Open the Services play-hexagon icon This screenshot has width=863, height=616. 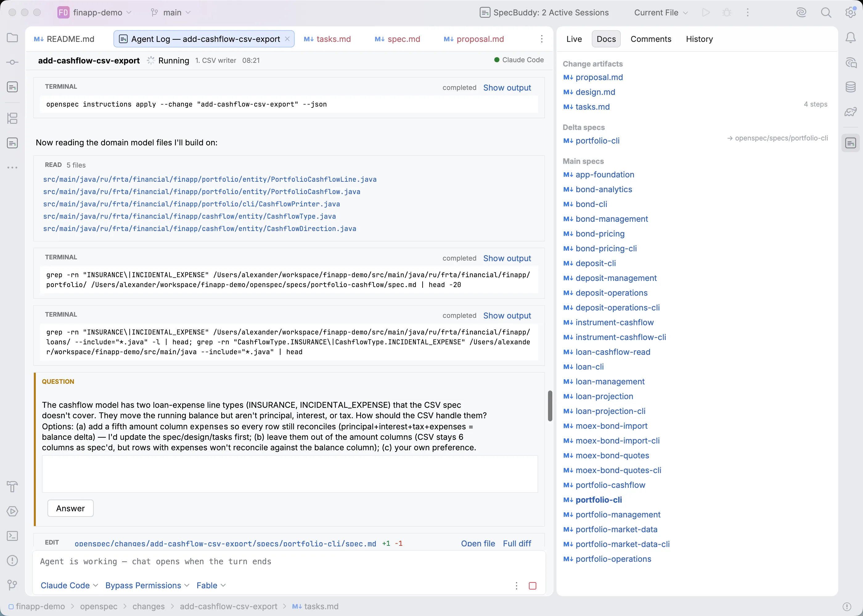coord(13,511)
